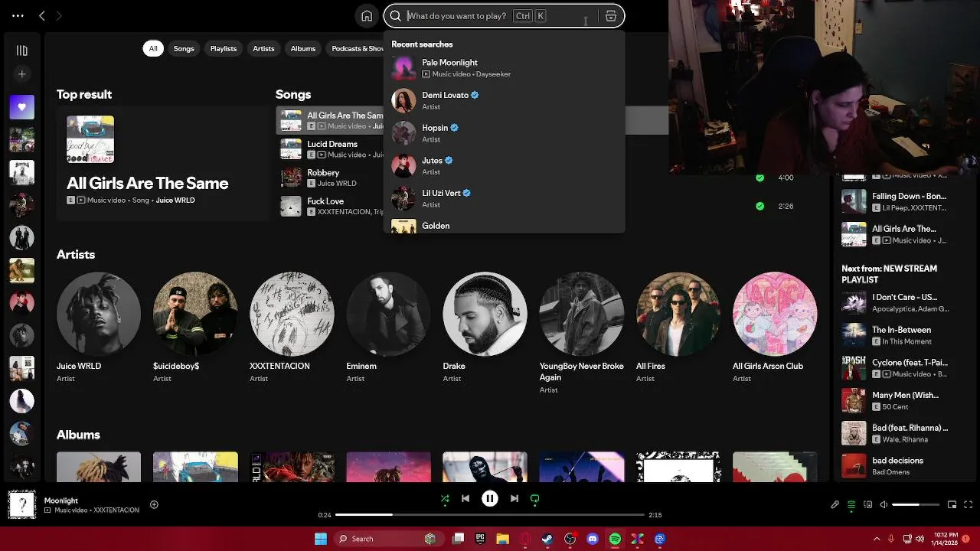The width and height of the screenshot is (980, 551).
Task: Show hidden system tray icons
Action: click(x=877, y=539)
